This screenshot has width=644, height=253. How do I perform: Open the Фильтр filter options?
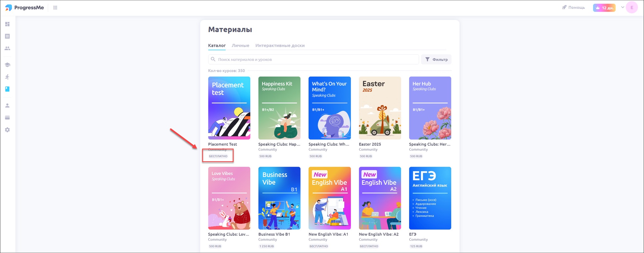click(436, 59)
